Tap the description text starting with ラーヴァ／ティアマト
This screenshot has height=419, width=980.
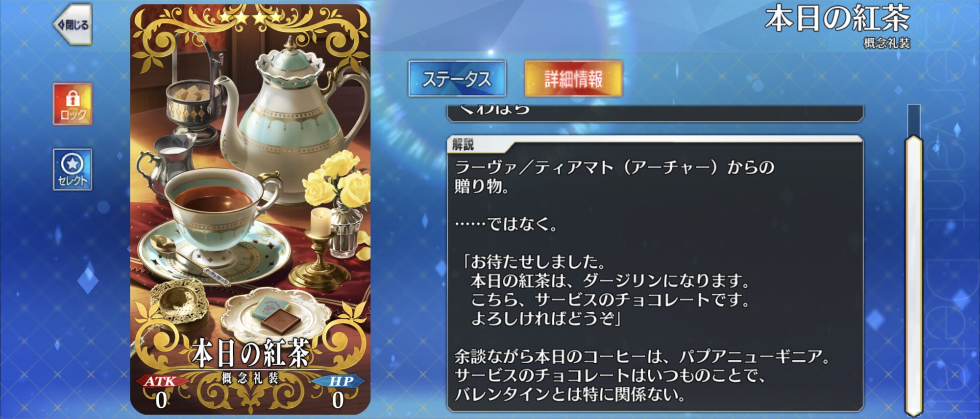coord(614,177)
